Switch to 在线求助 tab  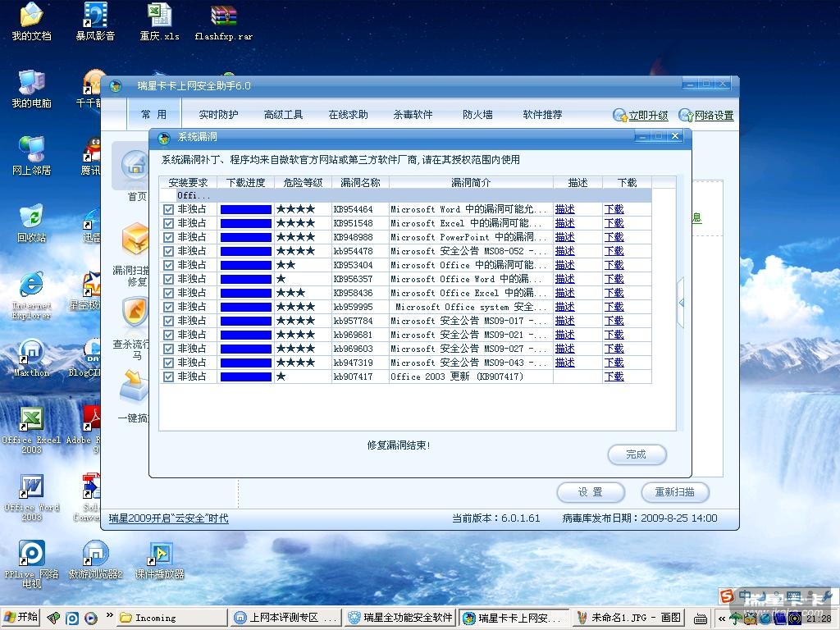click(x=348, y=115)
